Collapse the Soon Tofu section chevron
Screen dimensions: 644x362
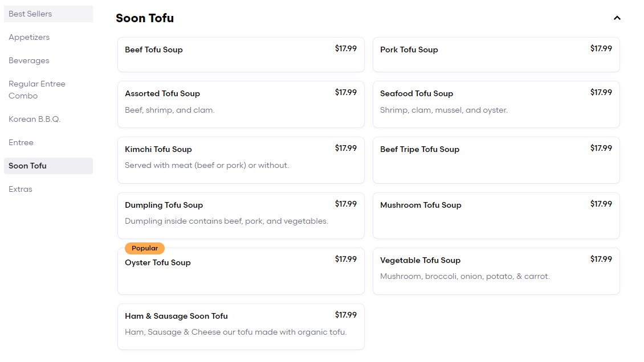pyautogui.click(x=617, y=18)
